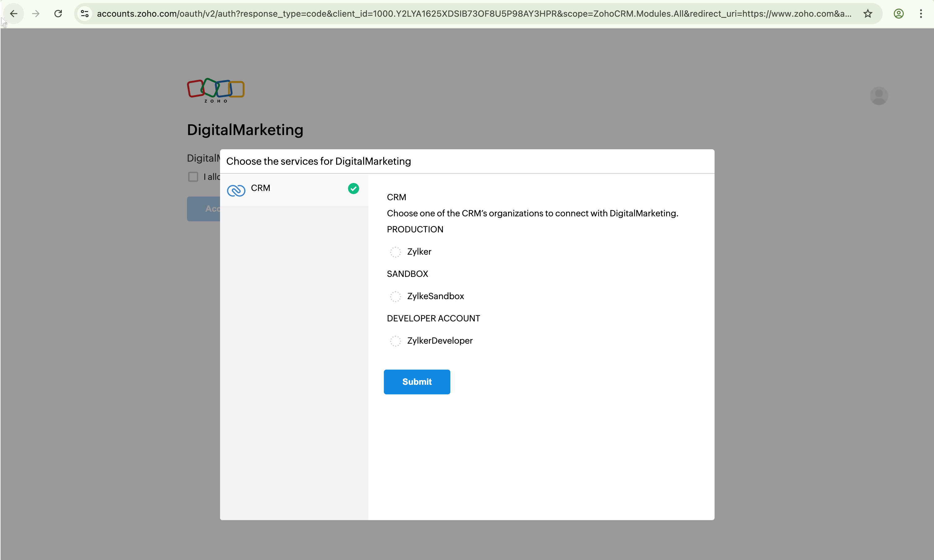
Task: Reload the page
Action: [x=58, y=14]
